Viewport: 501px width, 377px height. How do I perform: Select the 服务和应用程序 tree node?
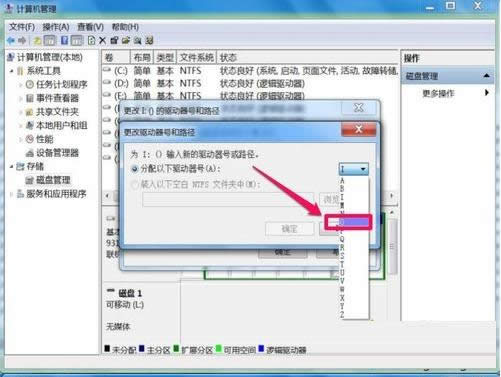[56, 194]
